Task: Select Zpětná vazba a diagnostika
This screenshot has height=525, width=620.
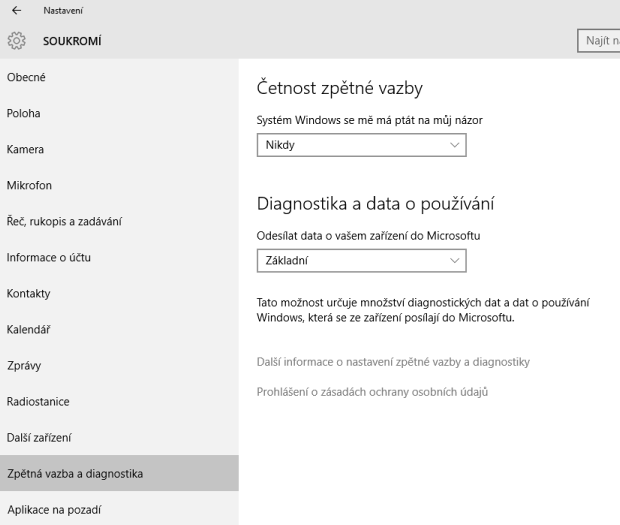Action: point(75,473)
